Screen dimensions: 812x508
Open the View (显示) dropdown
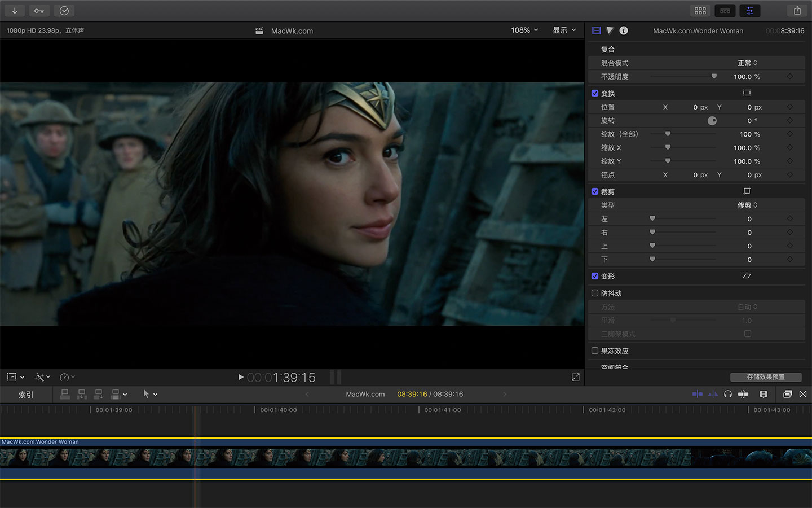tap(564, 30)
